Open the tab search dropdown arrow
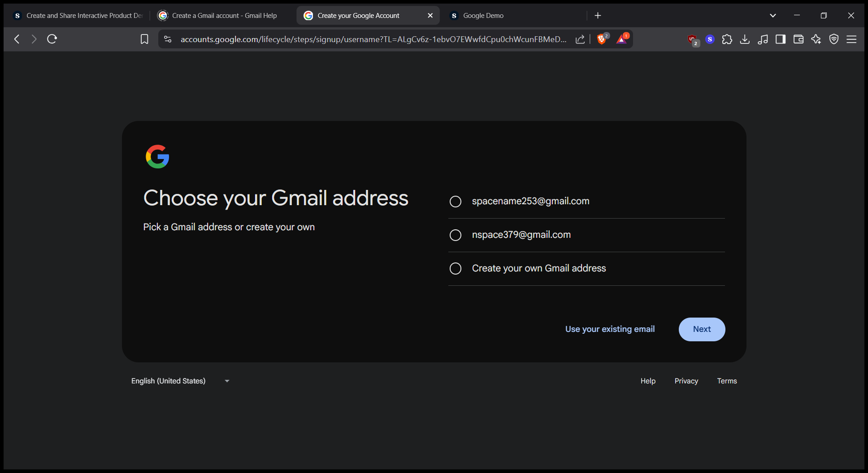This screenshot has width=868, height=473. 773,15
